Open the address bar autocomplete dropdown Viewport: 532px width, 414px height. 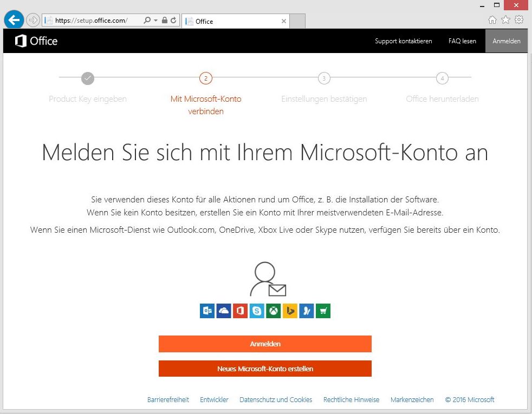(x=153, y=19)
